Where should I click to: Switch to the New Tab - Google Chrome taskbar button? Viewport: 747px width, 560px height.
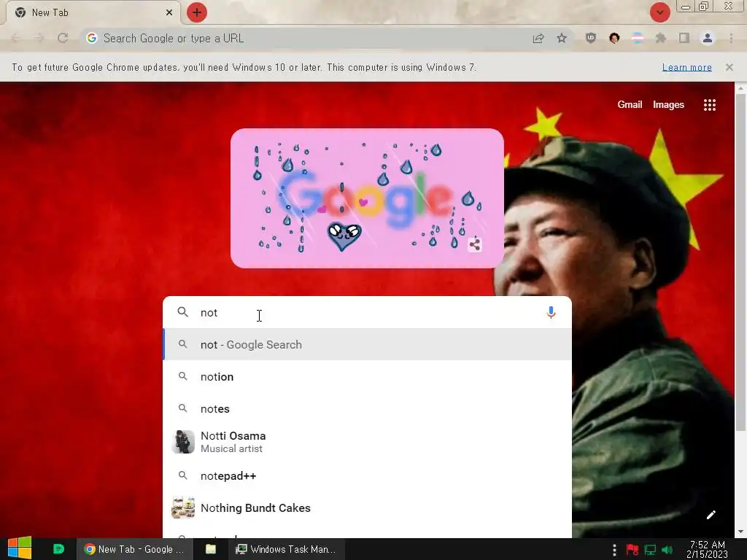[135, 549]
